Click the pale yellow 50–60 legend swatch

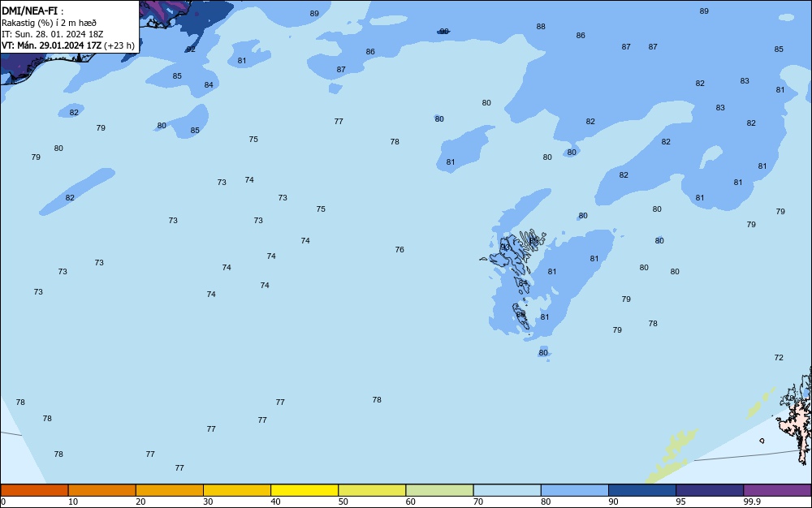[x=372, y=490]
